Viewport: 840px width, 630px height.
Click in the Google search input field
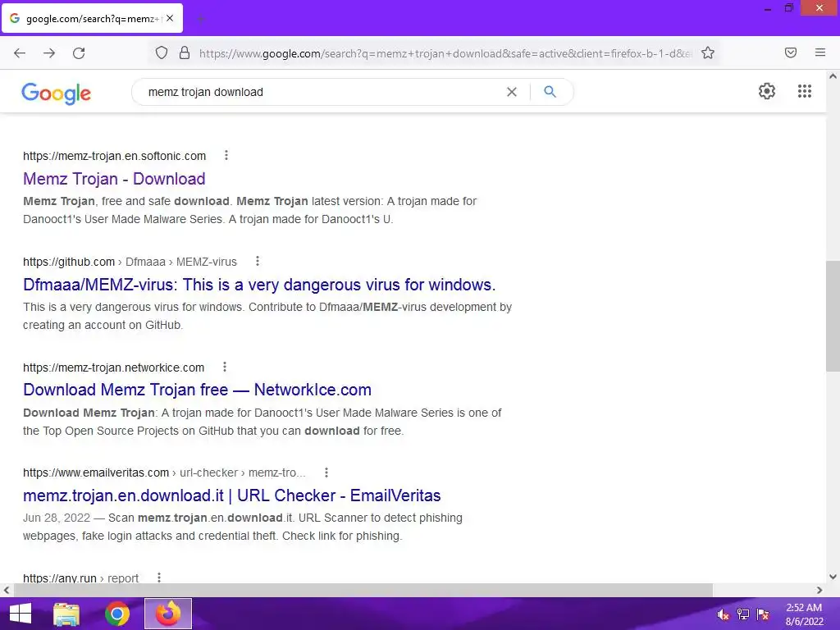(322, 92)
